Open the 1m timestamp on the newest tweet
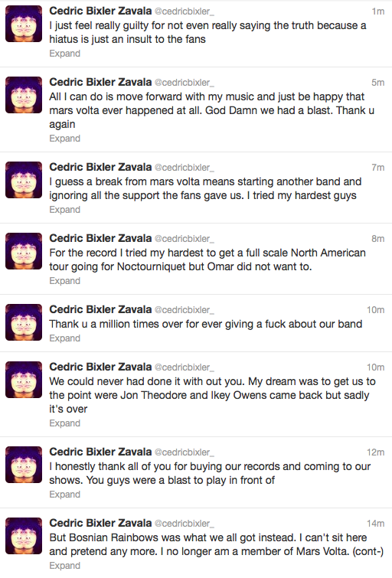The image size is (392, 578). pos(378,11)
